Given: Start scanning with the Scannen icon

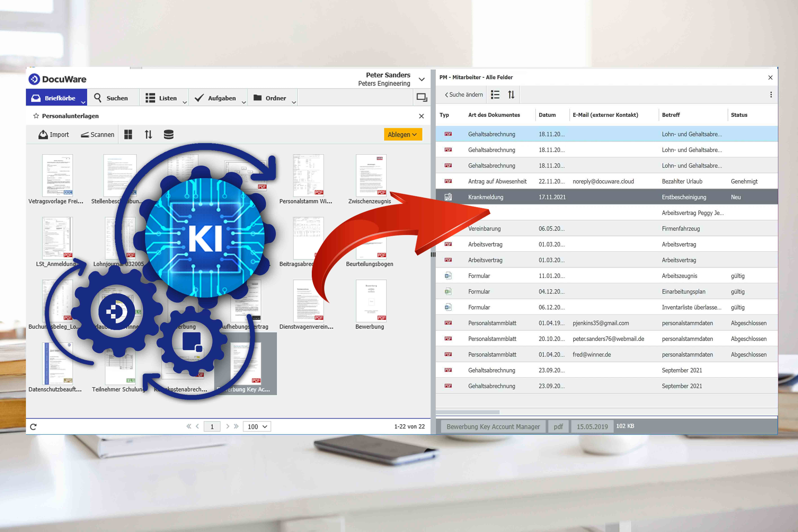Looking at the screenshot, I should 85,135.
